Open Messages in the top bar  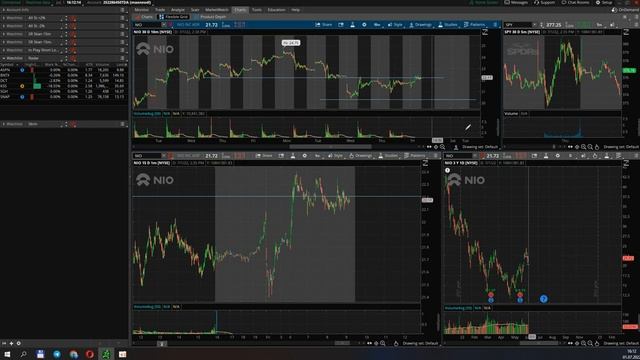tap(516, 2)
